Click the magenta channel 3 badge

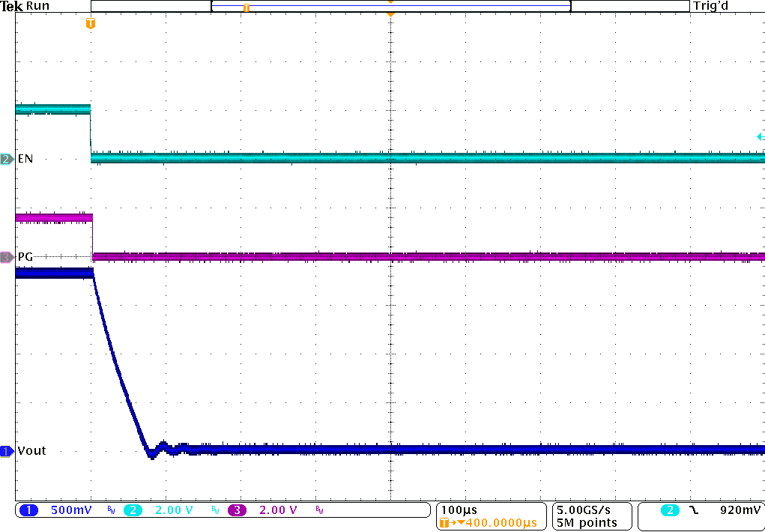[236, 510]
